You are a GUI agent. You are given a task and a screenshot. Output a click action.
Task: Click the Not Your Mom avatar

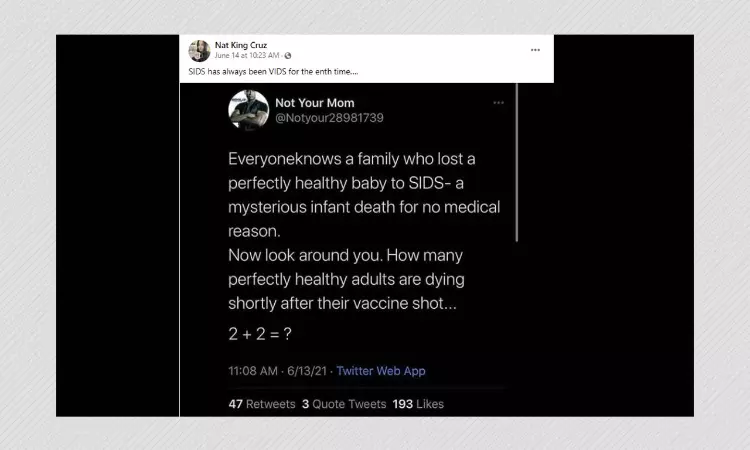(248, 110)
